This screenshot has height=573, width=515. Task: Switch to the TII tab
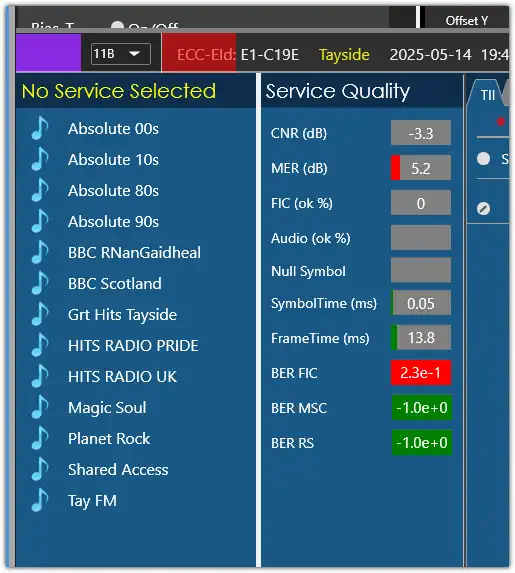488,95
